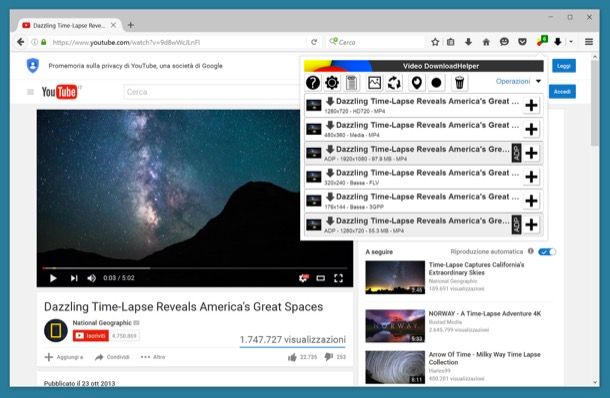Click the browser back arrow
This screenshot has width=610, height=398.
[21, 42]
